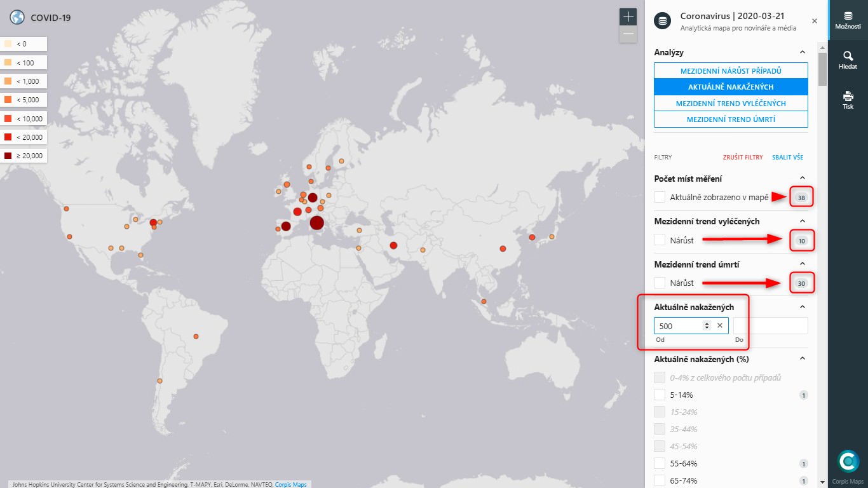Check Nárůst under Mezidenní trend vyléčených
This screenshot has width=868, height=488.
point(660,240)
